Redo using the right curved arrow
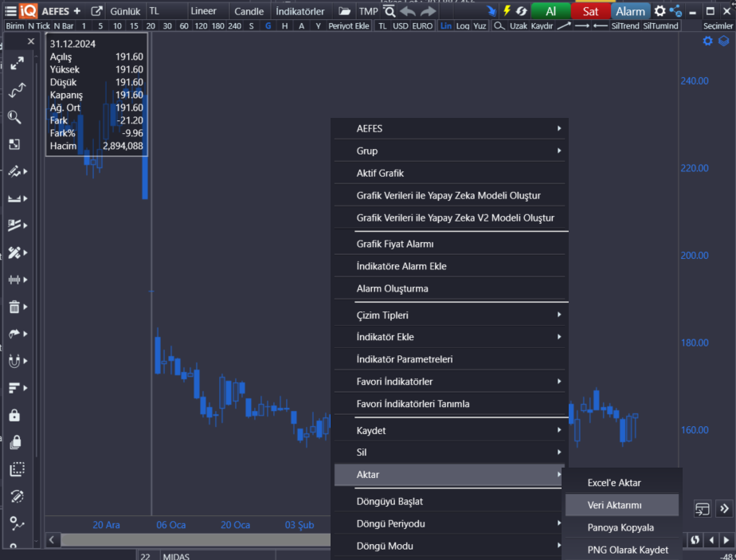The height and width of the screenshot is (560, 736). point(428,11)
